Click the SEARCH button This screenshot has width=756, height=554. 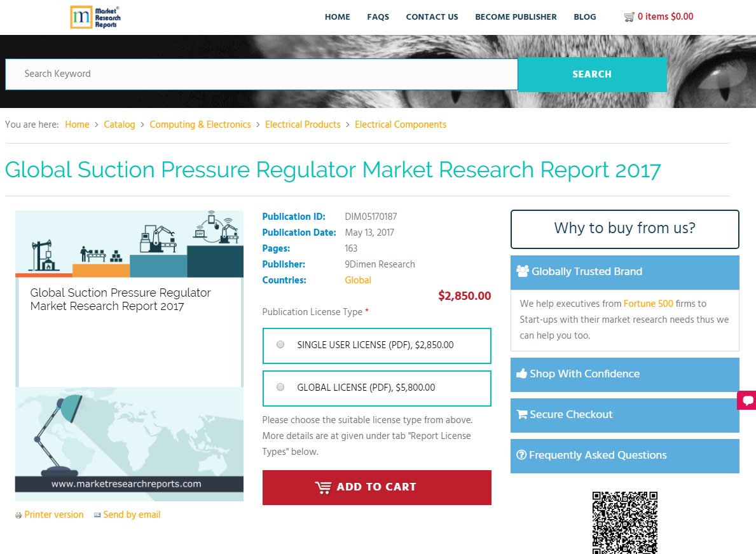click(x=592, y=74)
